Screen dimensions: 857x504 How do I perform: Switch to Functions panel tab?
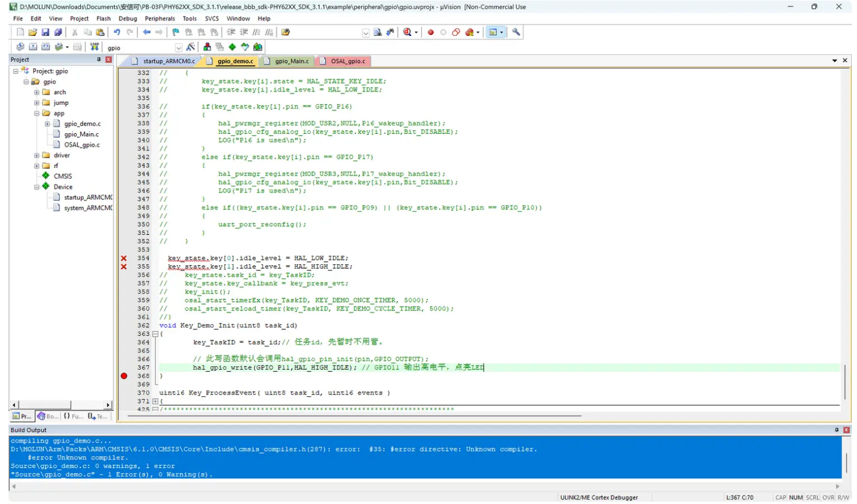pyautogui.click(x=74, y=416)
